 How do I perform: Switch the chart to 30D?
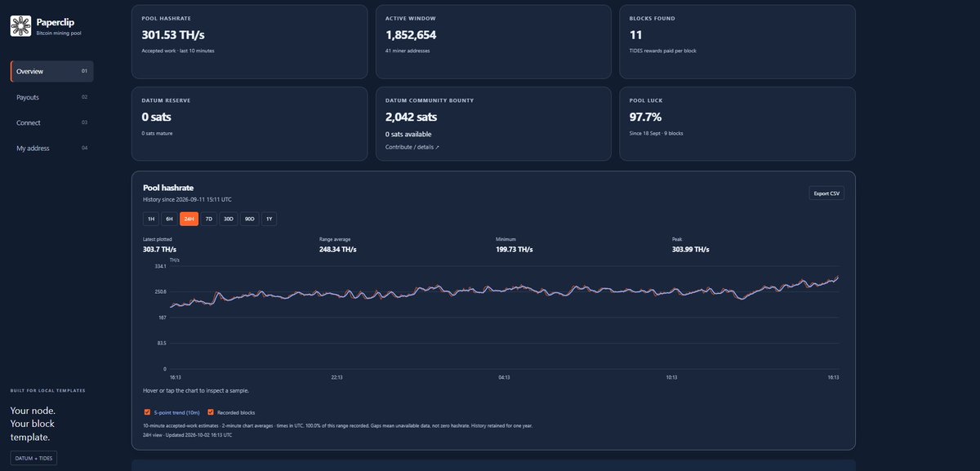(229, 219)
